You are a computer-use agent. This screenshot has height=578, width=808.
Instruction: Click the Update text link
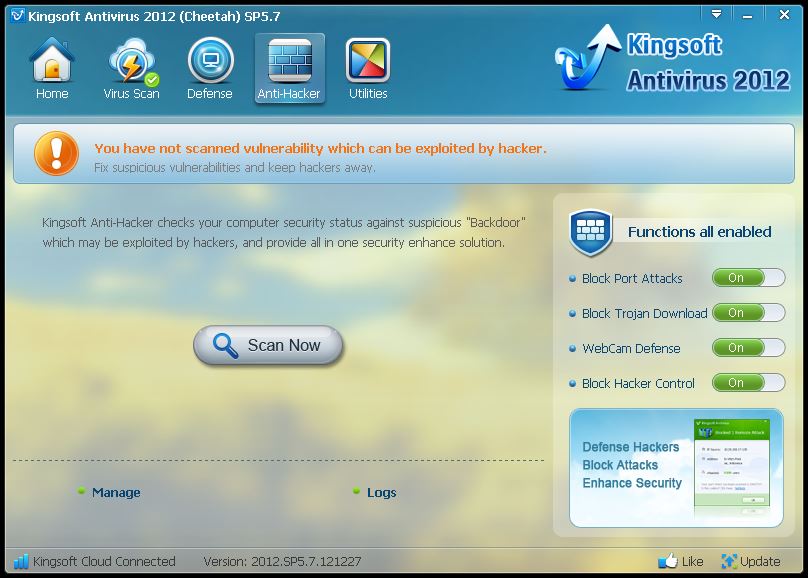click(760, 562)
